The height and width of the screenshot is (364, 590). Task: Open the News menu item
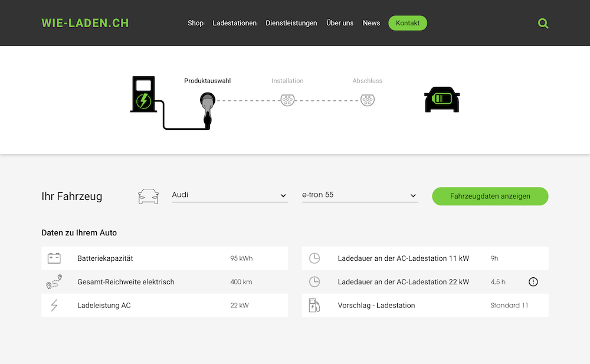point(371,23)
